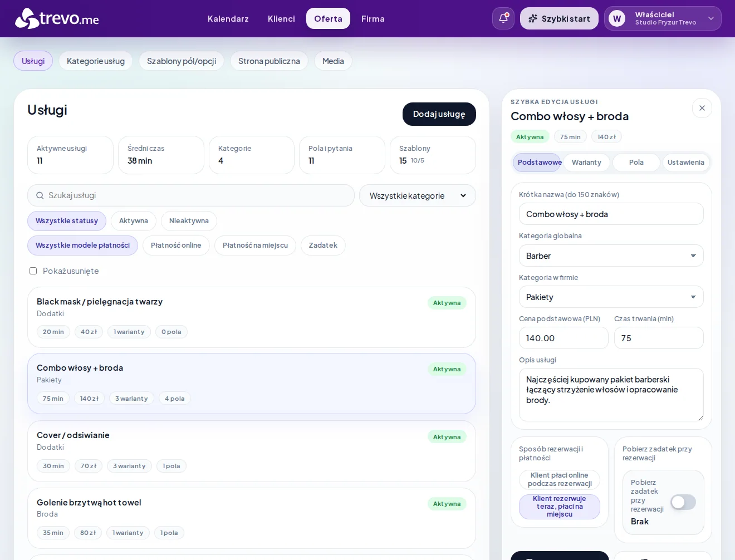Open the Kategoria globalna Barber dropdown
Image resolution: width=735 pixels, height=560 pixels.
611,256
